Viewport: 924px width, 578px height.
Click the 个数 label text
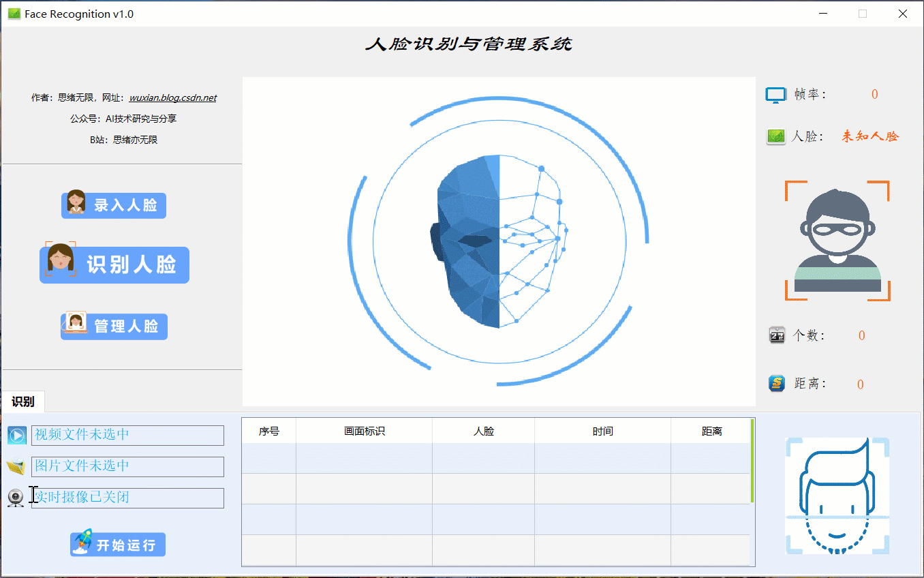pos(810,335)
